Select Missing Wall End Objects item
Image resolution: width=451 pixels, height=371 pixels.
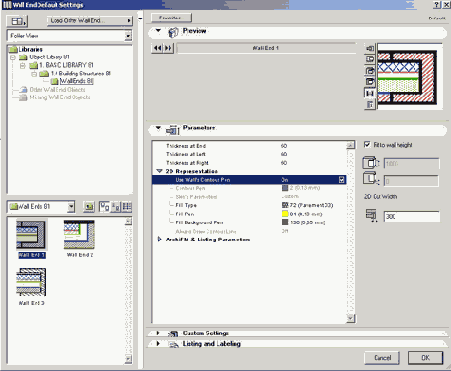[60, 97]
